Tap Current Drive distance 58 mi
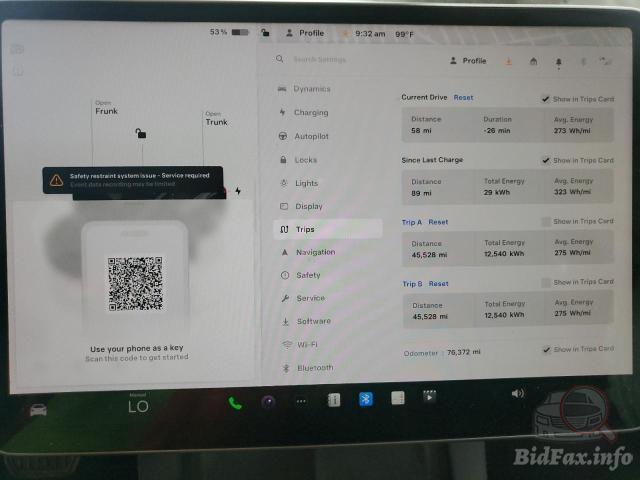 coord(421,131)
